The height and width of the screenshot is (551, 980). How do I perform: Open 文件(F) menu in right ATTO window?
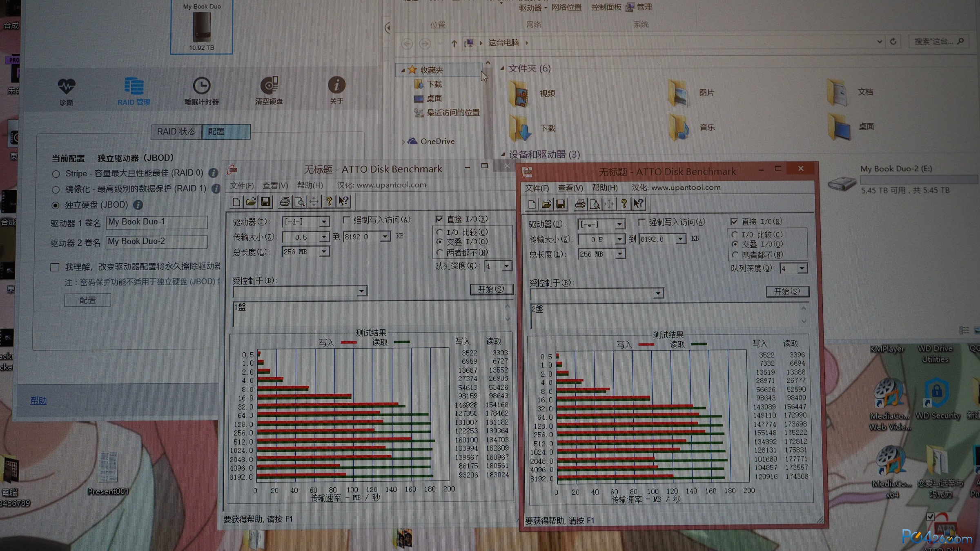(537, 188)
